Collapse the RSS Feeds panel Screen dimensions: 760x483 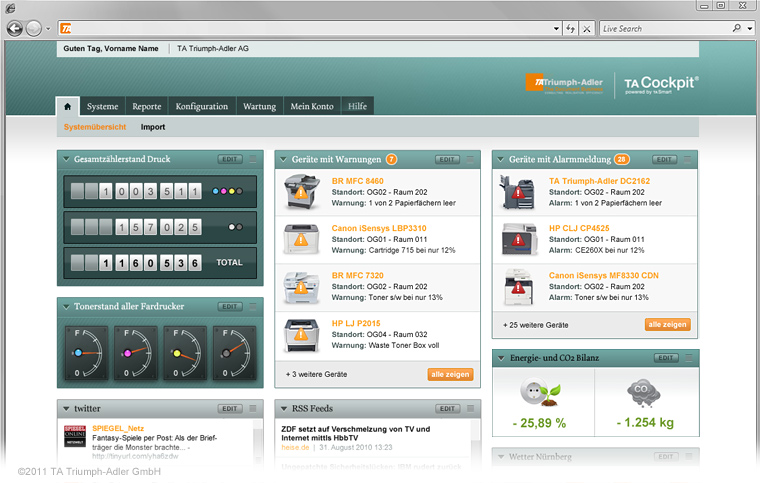point(284,409)
